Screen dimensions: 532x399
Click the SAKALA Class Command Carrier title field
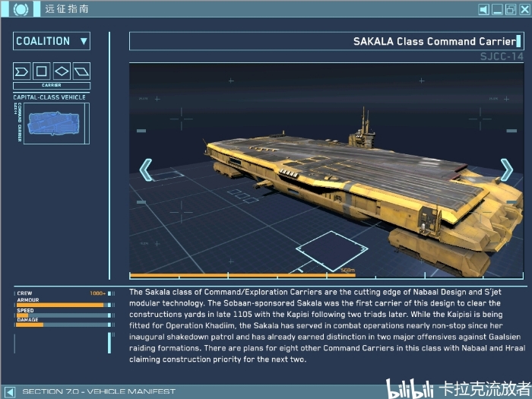pos(327,41)
